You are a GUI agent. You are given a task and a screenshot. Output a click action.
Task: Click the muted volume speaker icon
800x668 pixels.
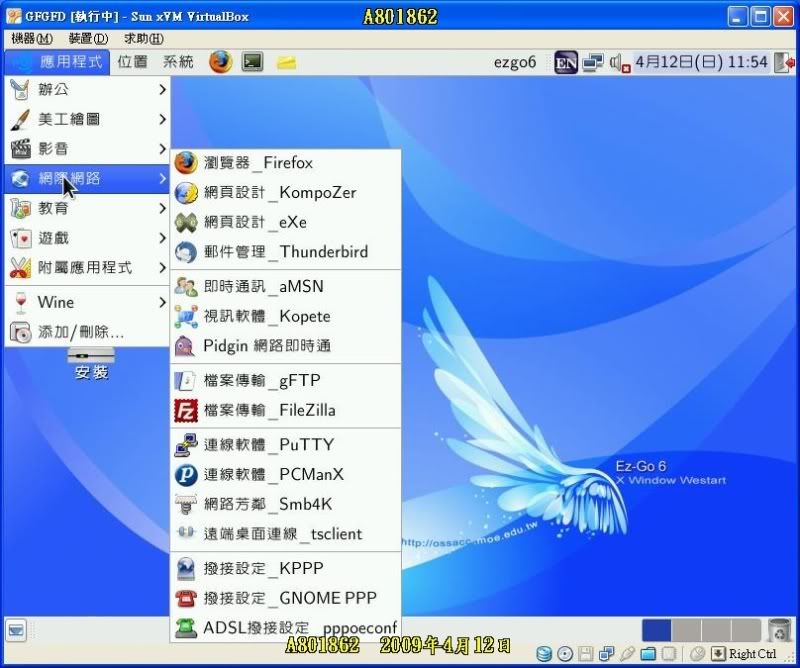619,63
